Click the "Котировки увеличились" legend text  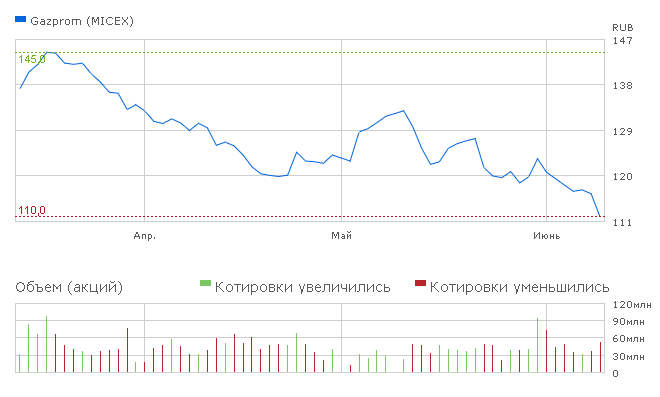click(x=303, y=288)
